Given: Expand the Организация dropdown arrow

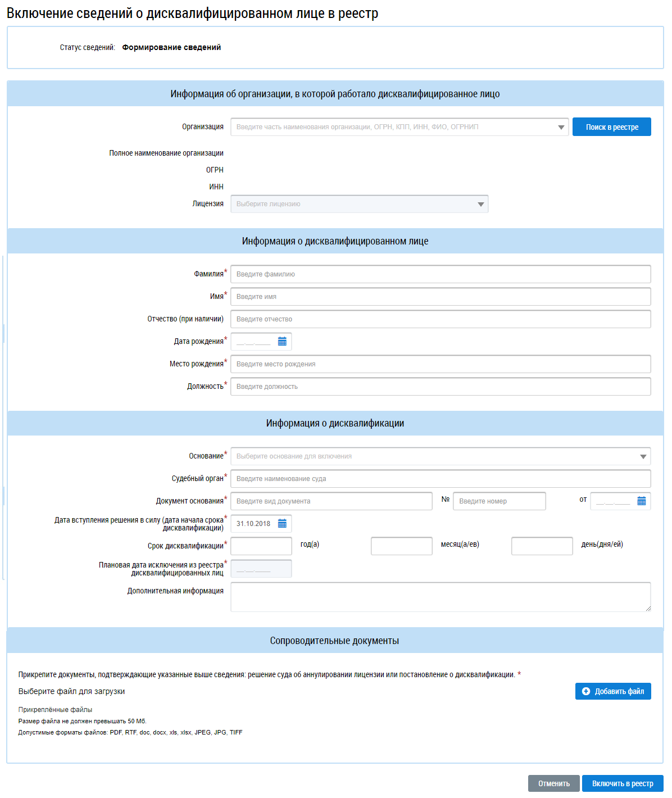Looking at the screenshot, I should coord(561,127).
